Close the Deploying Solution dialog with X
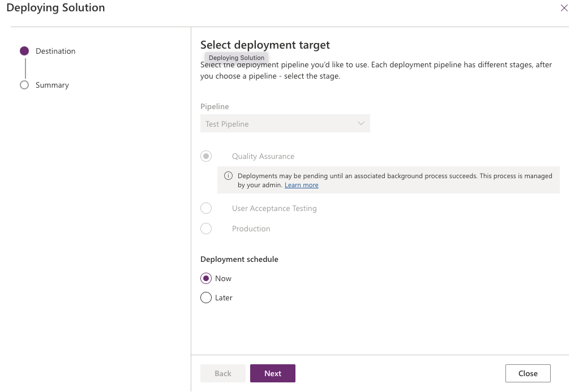Image resolution: width=579 pixels, height=392 pixels. pos(564,8)
